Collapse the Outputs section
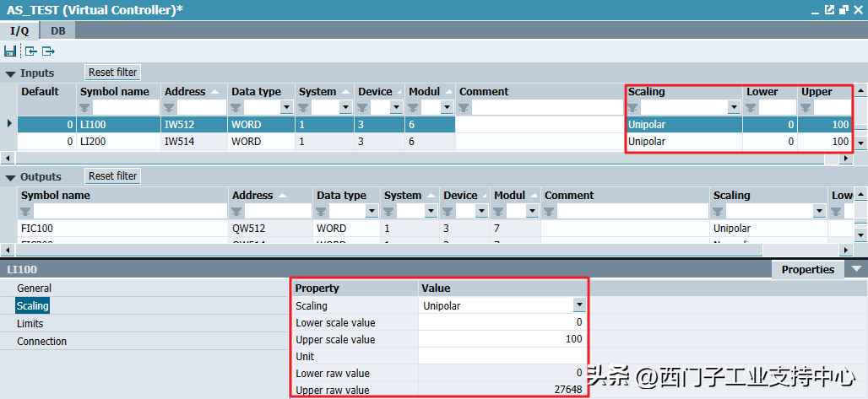Screen dimensions: 868x399 coord(10,177)
